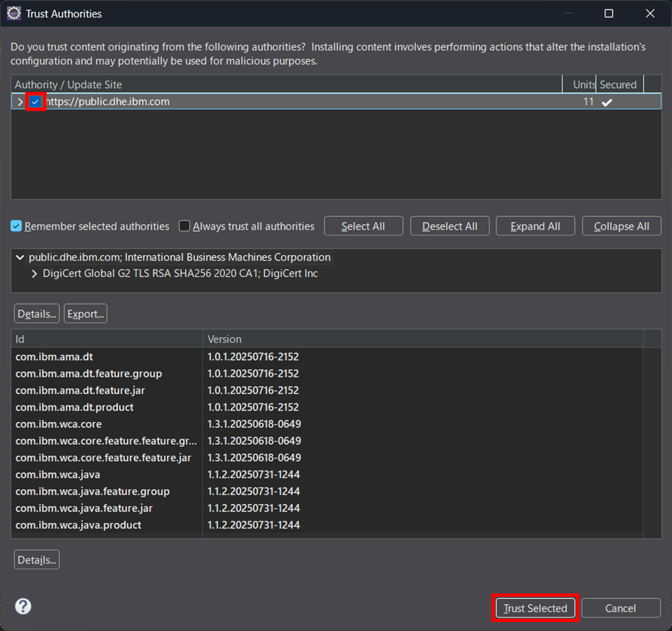
Task: Toggle the https://public.dhe.ibm.com authority checkbox
Action: click(35, 102)
